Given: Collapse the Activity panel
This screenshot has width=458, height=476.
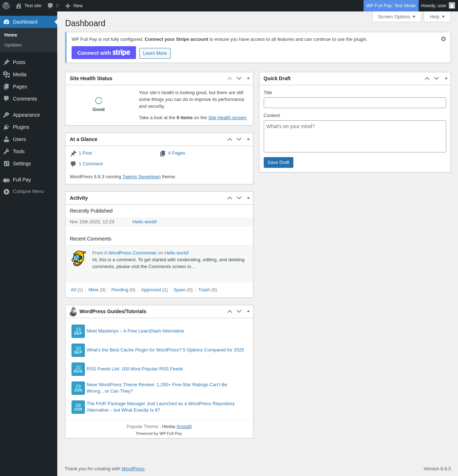Looking at the screenshot, I should pos(248,198).
